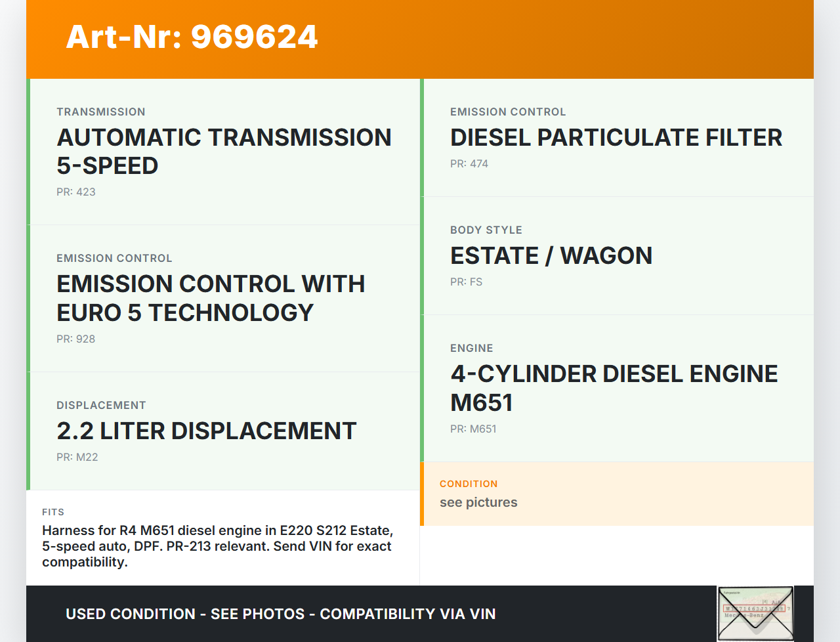Click the PR: M651 code
The height and width of the screenshot is (642, 840).
coord(473,429)
